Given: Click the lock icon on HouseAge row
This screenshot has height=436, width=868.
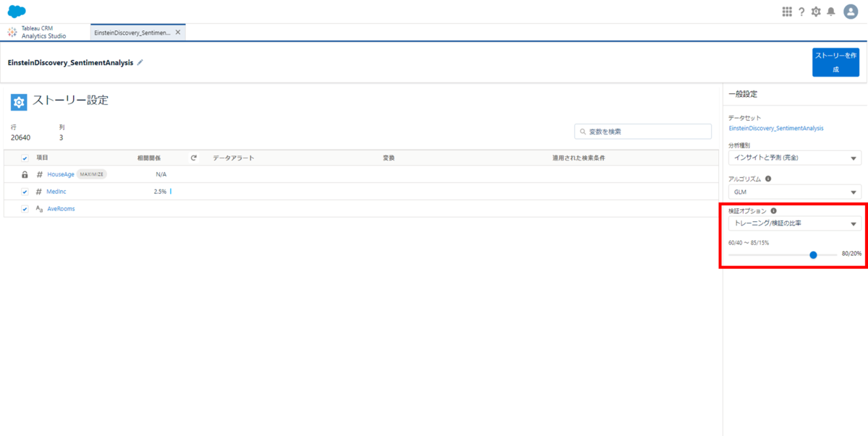Looking at the screenshot, I should click(x=25, y=174).
